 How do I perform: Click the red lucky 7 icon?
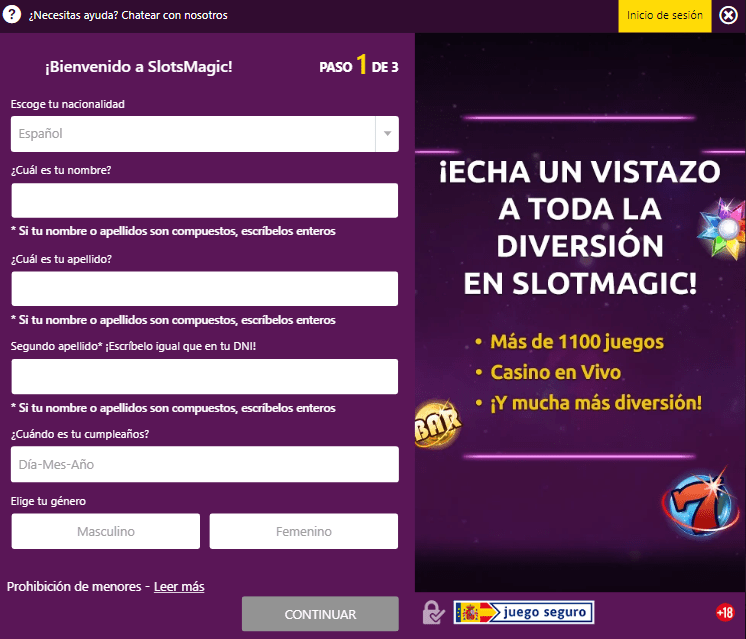point(695,497)
